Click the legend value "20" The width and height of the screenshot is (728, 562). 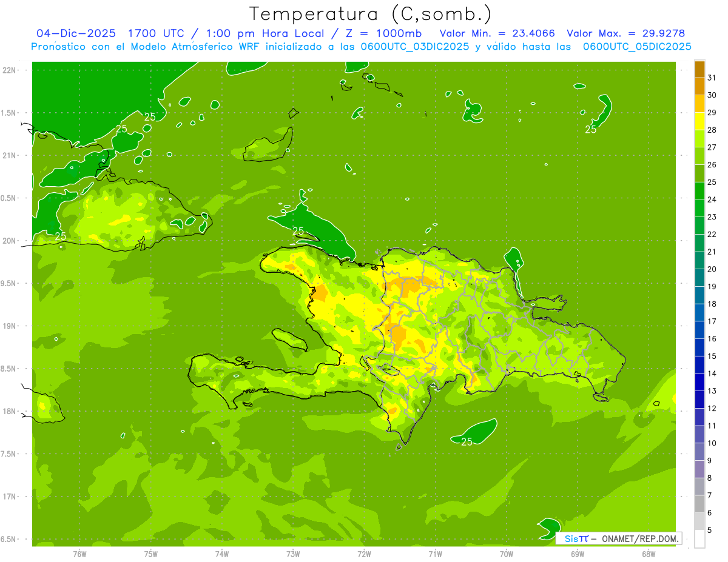[712, 269]
